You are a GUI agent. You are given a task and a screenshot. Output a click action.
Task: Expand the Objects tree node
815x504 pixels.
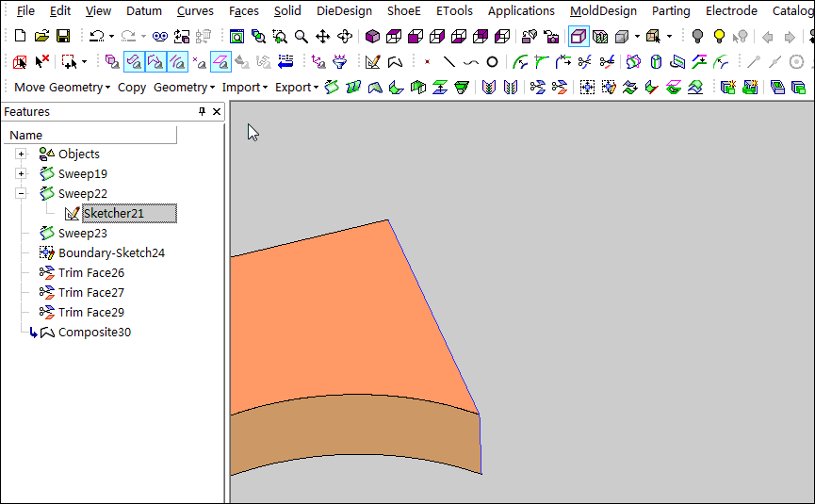[21, 154]
